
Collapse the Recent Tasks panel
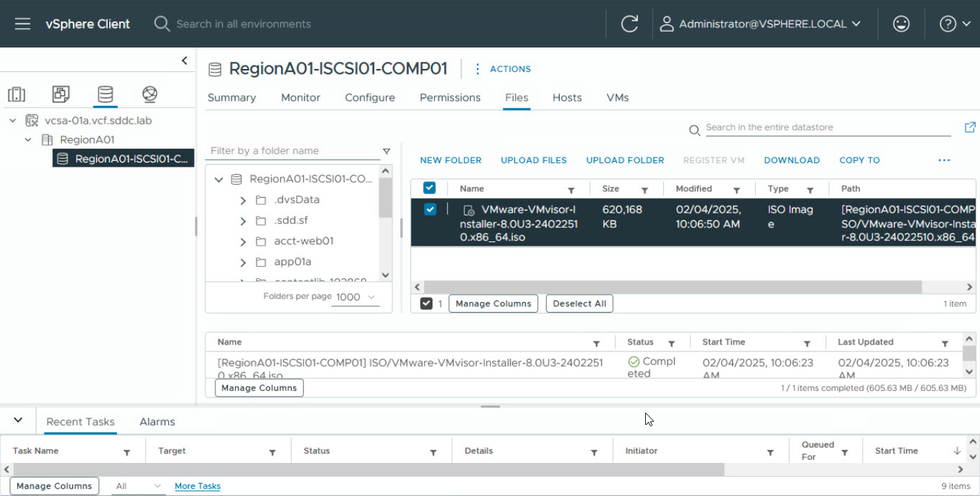click(19, 421)
